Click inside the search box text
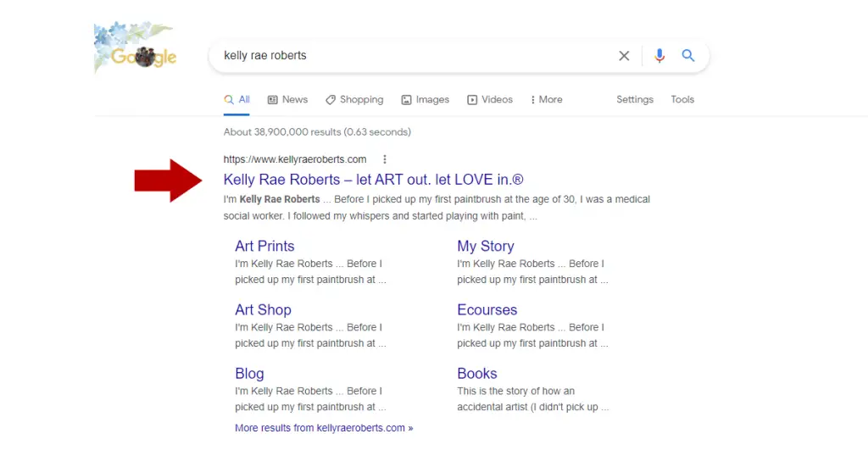This screenshot has width=868, height=456. [265, 55]
